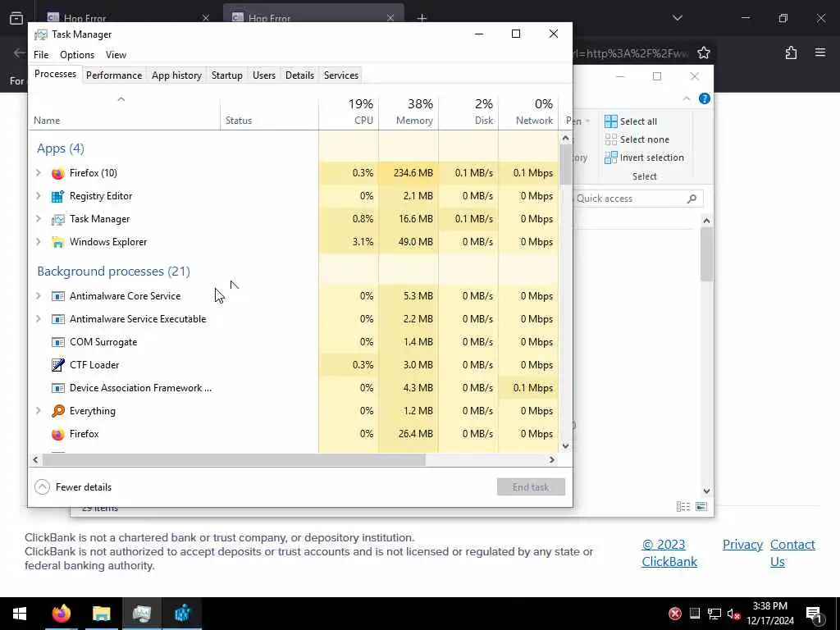Image resolution: width=840 pixels, height=630 pixels.
Task: Click the blue help icon in File Explorer
Action: (x=705, y=98)
